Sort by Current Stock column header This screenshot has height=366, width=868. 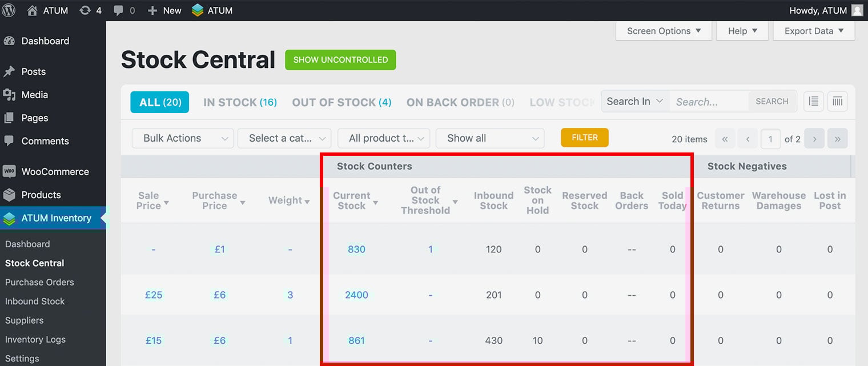tap(352, 200)
